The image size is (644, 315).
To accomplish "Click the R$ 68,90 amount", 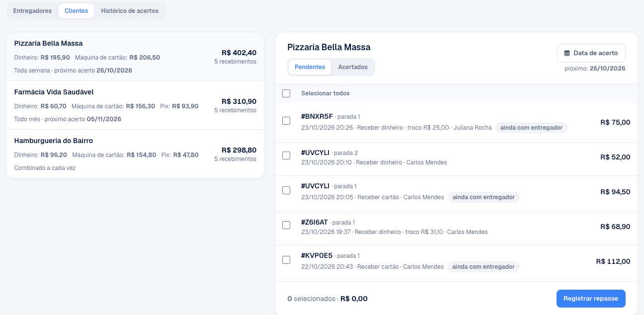I will (x=615, y=227).
